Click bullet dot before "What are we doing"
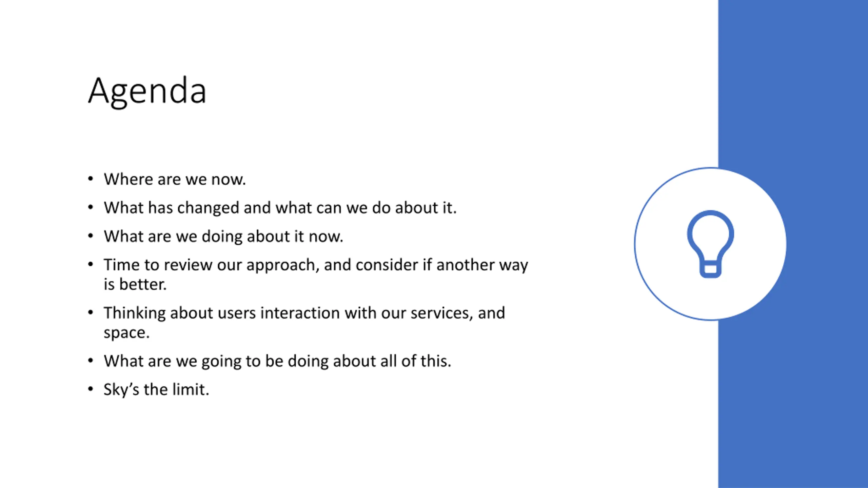The height and width of the screenshot is (488, 868). click(x=90, y=236)
